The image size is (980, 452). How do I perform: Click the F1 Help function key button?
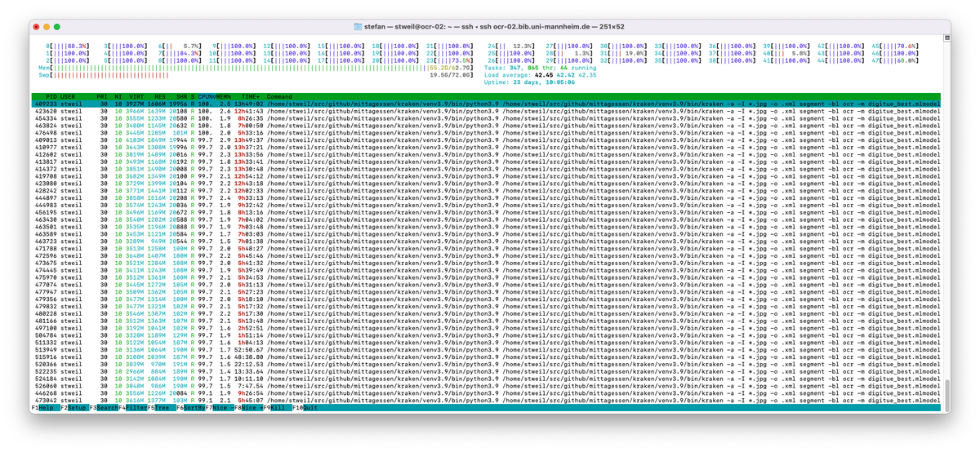45,407
